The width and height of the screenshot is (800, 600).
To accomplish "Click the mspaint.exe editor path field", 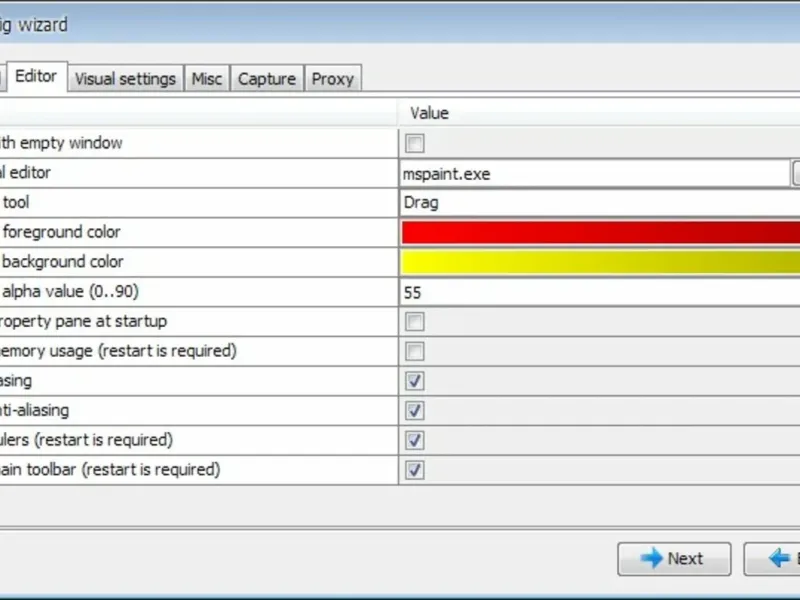I will [x=595, y=174].
